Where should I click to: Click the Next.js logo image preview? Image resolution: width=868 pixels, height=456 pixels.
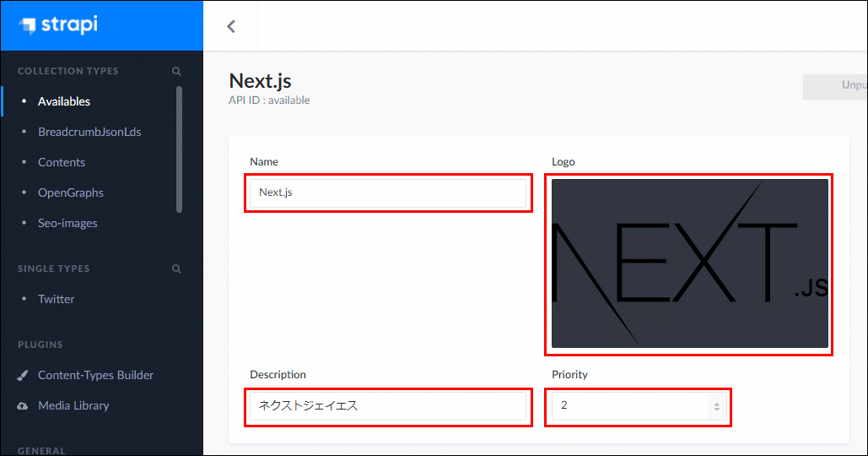tap(690, 263)
